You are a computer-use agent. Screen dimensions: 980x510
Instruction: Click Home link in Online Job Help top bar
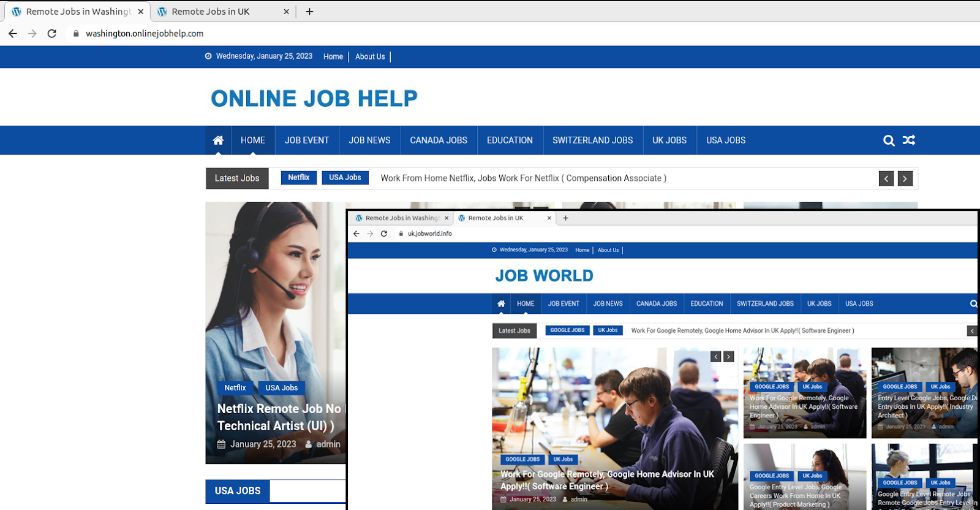coord(333,56)
